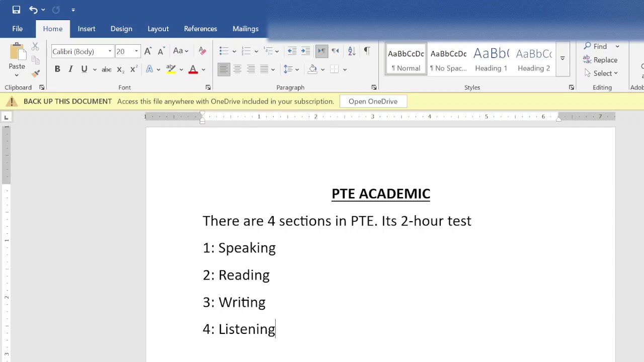
Task: Apply paragraph shading paint bucket
Action: click(x=312, y=69)
